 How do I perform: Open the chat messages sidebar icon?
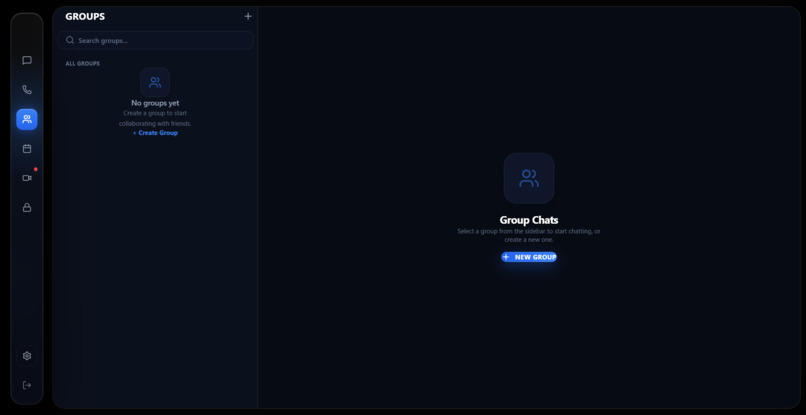[x=27, y=60]
